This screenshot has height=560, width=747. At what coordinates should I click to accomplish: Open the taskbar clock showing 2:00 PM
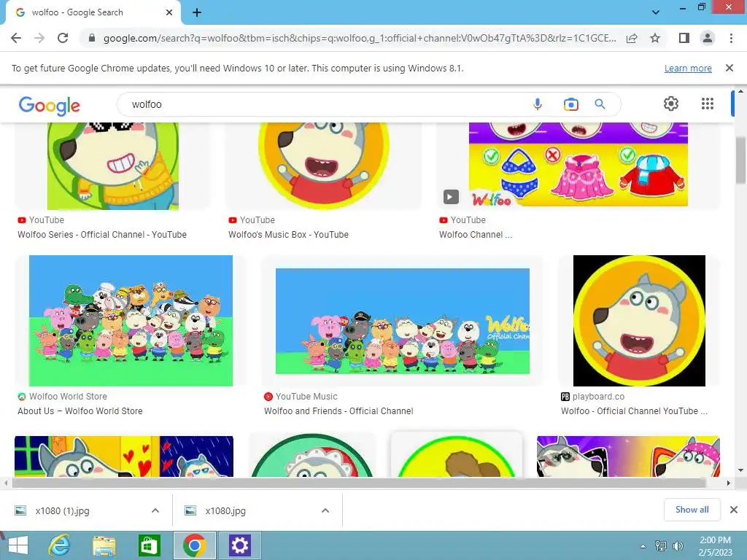tap(715, 545)
